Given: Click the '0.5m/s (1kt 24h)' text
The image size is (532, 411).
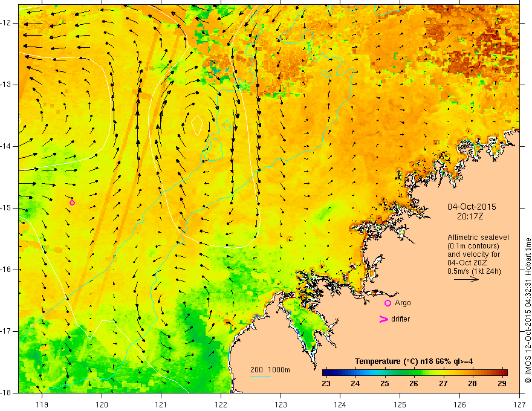Looking at the screenshot, I should point(474,271).
